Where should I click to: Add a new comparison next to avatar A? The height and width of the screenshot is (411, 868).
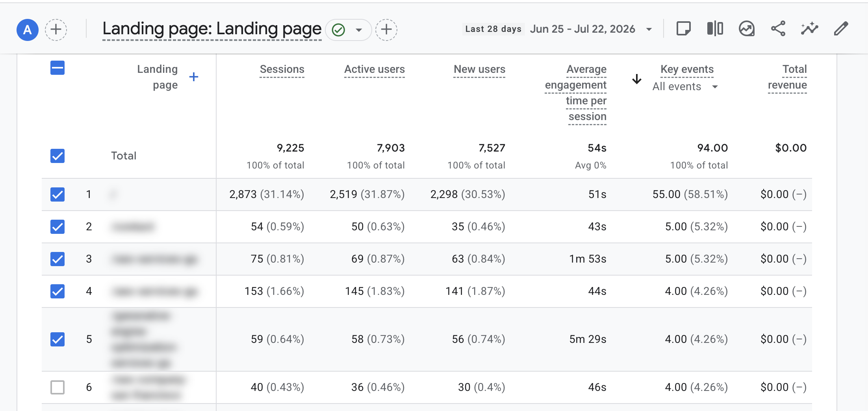[56, 30]
